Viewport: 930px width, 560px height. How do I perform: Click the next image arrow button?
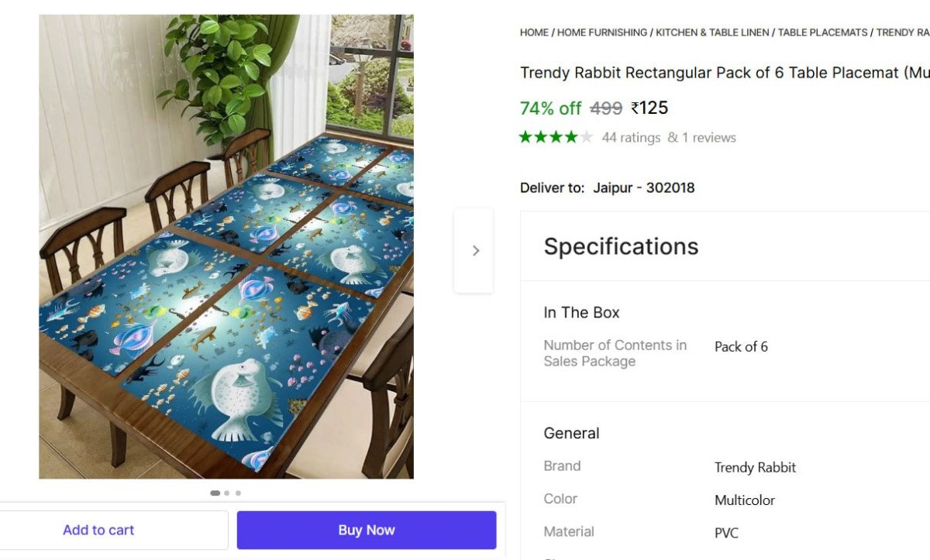(475, 250)
